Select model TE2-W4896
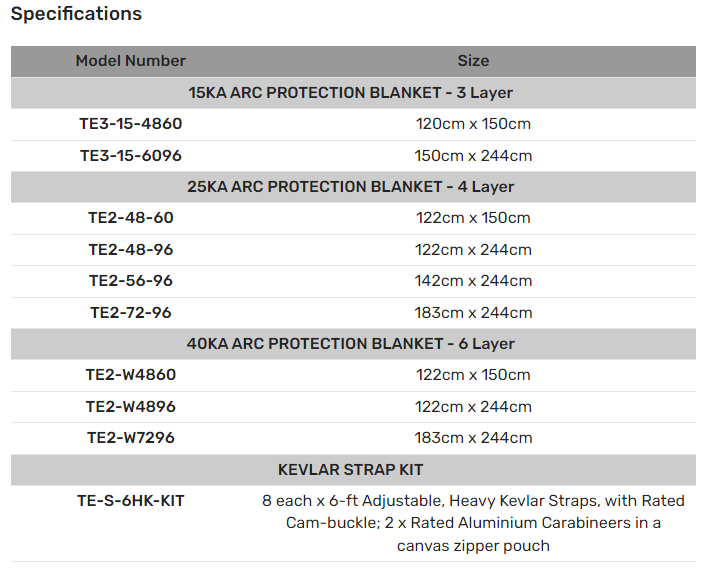This screenshot has height=571, width=709. click(131, 406)
